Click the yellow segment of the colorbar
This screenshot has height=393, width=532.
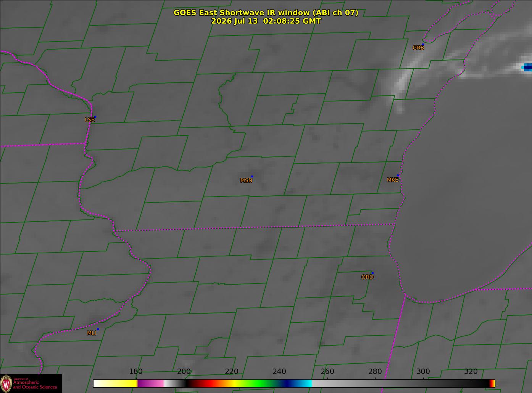[x=115, y=383]
